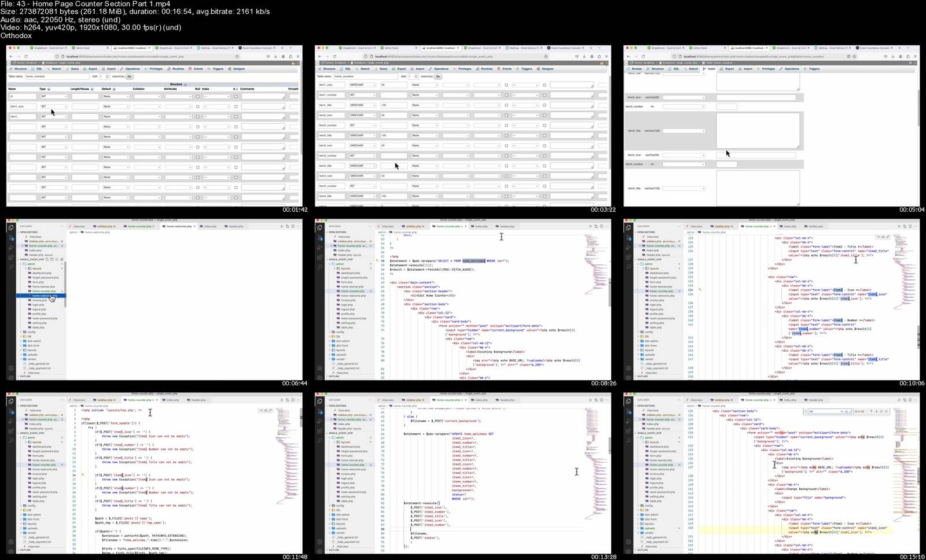The width and height of the screenshot is (926, 560).
Task: Open Insert tab in 00:05:04 frame
Action: (710, 69)
